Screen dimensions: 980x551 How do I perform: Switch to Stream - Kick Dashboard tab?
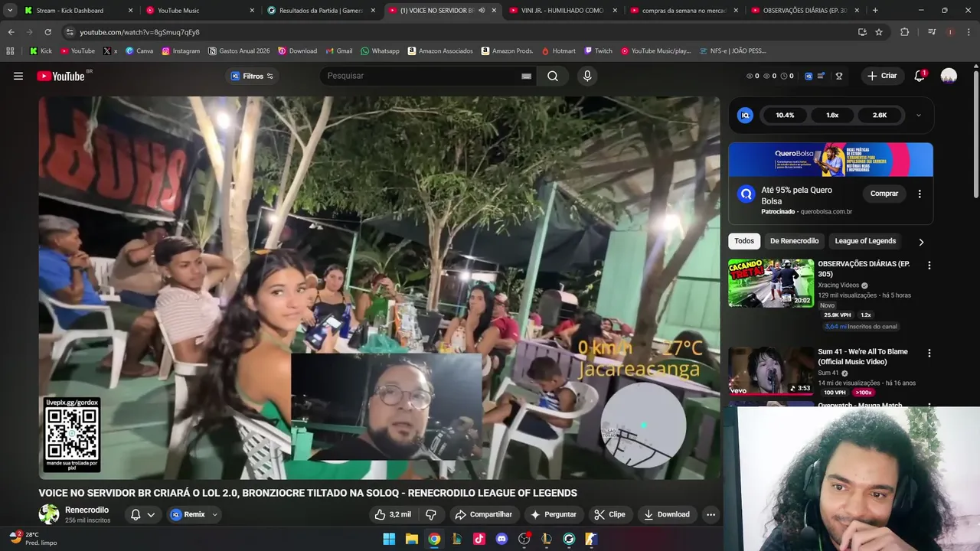coord(77,11)
